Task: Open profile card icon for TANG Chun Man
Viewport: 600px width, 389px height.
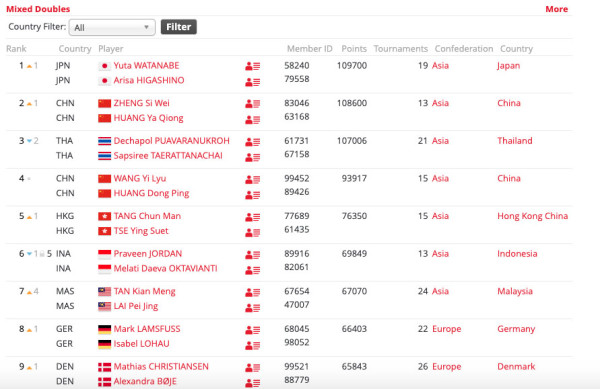Action: 253,217
